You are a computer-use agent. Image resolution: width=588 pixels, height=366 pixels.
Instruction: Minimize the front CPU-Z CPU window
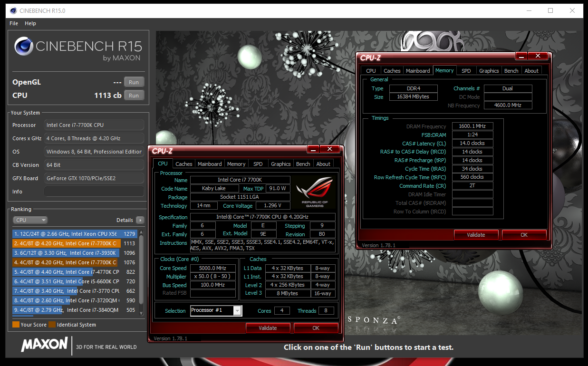click(313, 149)
